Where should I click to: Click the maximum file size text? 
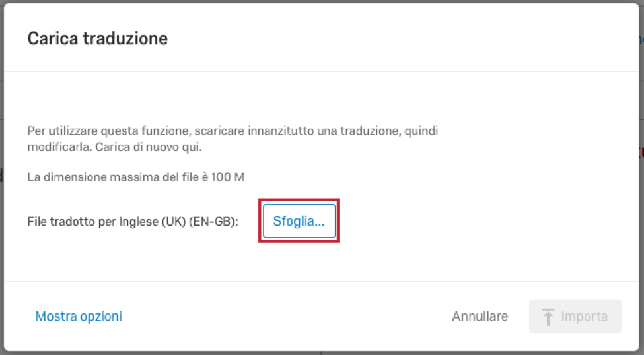click(136, 177)
